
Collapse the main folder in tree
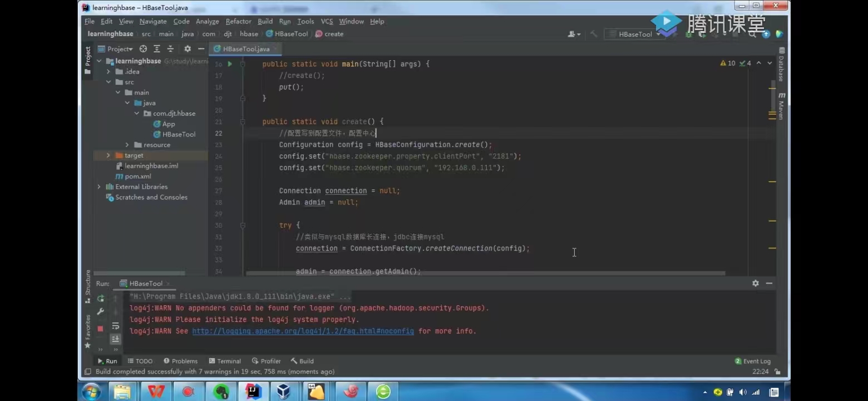click(118, 92)
